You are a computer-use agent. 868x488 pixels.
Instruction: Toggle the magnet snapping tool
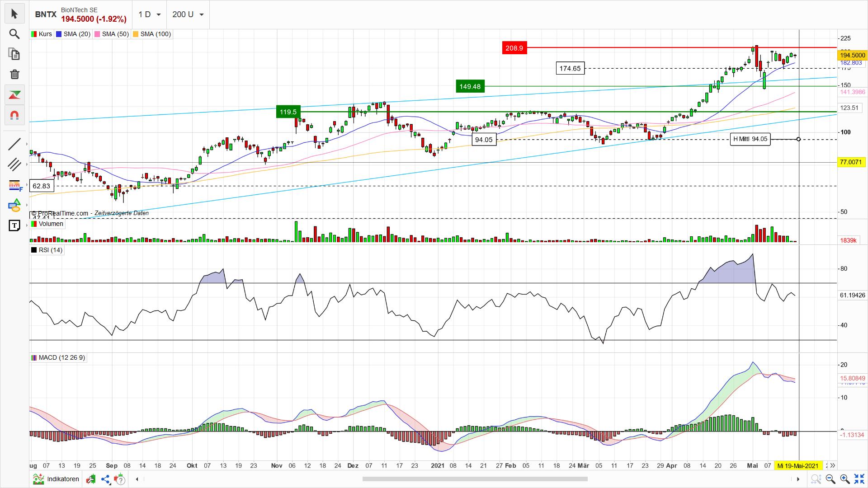pos(14,115)
